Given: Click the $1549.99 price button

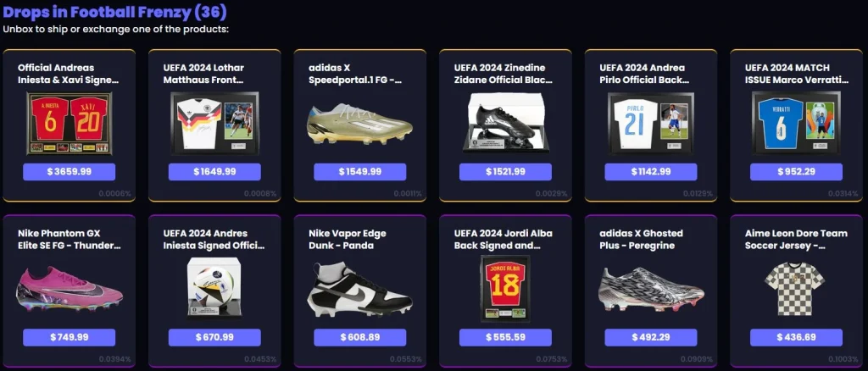Looking at the screenshot, I should tap(359, 172).
